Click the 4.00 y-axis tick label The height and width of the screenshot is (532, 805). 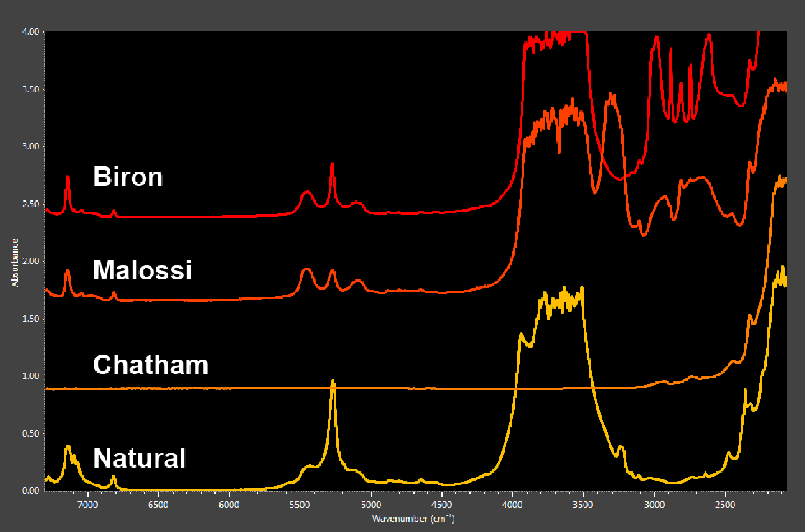[31, 31]
